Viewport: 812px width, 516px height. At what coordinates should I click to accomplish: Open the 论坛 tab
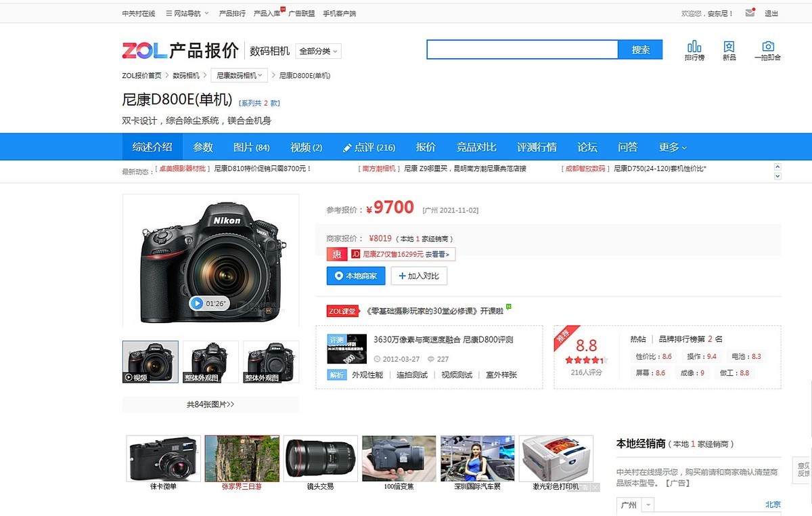coord(587,147)
